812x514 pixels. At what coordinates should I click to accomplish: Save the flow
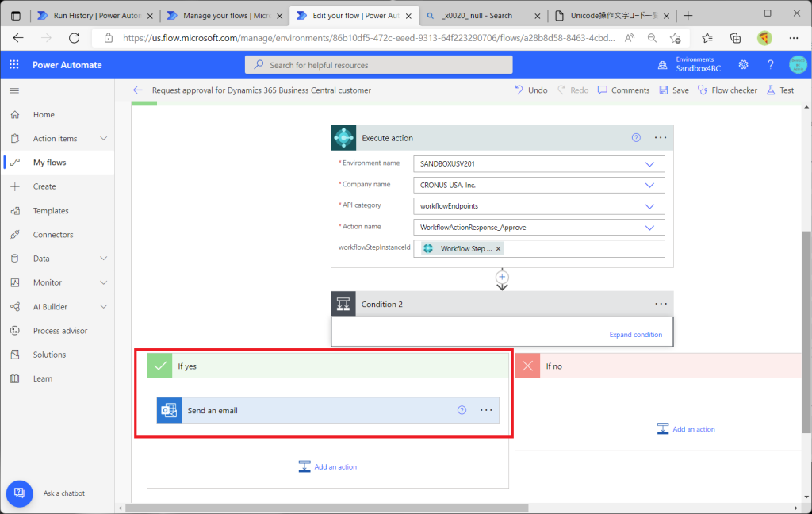click(674, 90)
